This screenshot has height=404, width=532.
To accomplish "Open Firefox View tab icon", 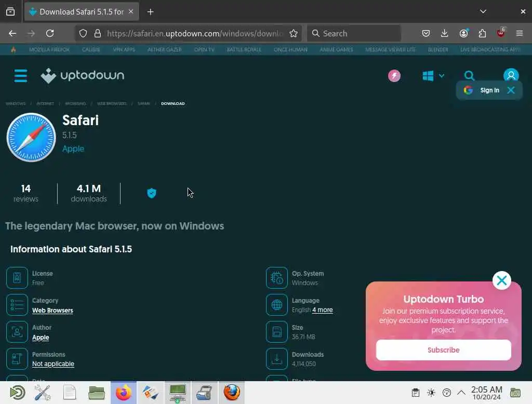I will (10, 12).
